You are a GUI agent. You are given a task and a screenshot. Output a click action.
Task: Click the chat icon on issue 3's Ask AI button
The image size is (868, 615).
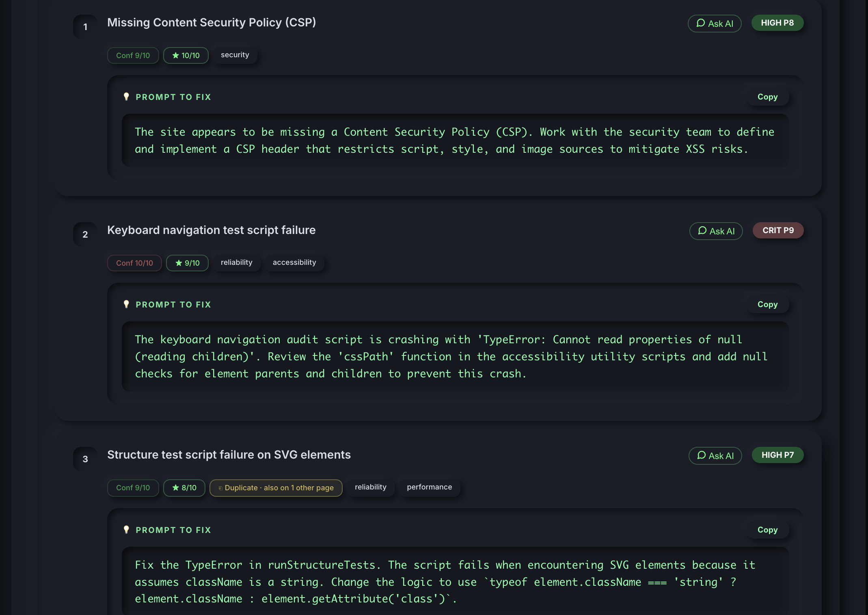coord(701,455)
